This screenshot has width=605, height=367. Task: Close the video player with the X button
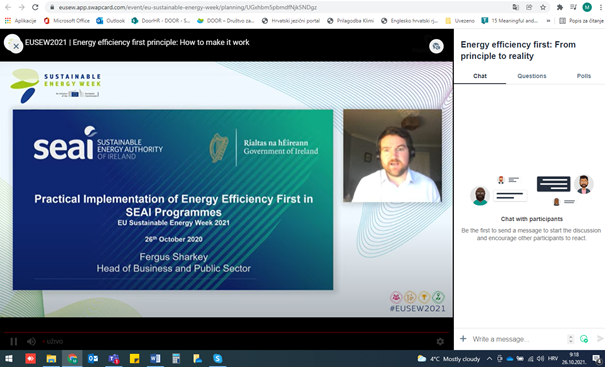pos(16,47)
